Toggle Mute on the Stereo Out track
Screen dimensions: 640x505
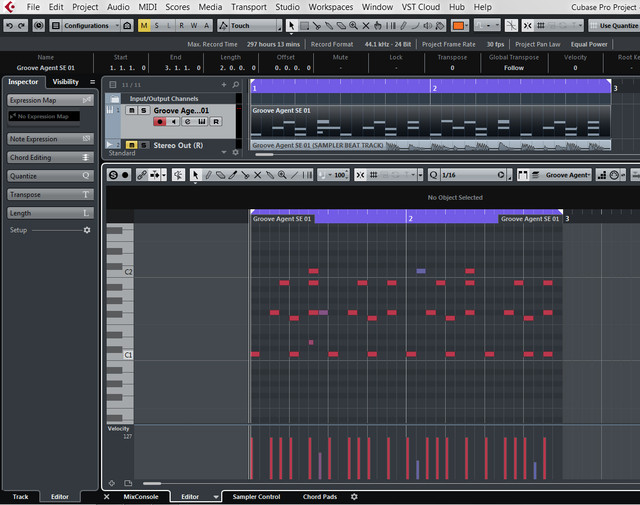tap(131, 145)
